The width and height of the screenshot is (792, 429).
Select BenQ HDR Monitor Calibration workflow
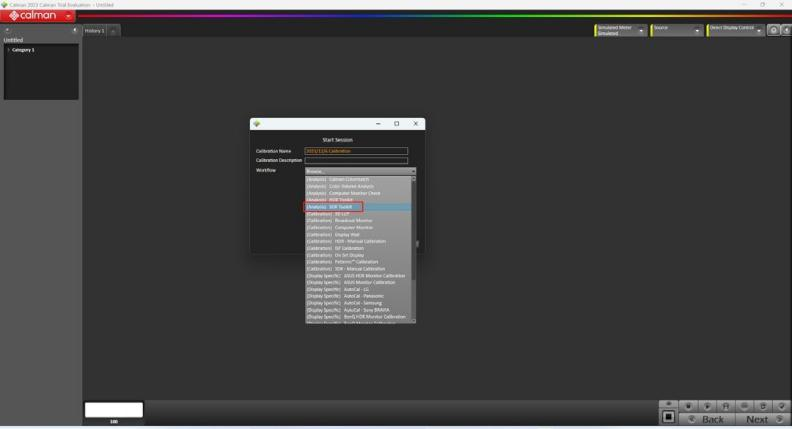click(358, 317)
